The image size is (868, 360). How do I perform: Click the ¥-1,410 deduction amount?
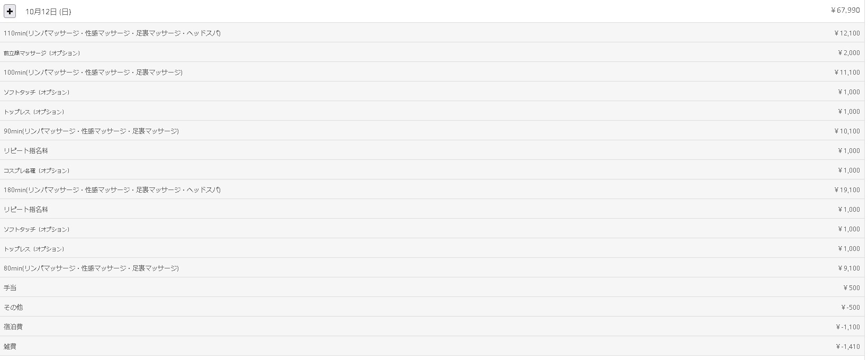click(x=848, y=346)
